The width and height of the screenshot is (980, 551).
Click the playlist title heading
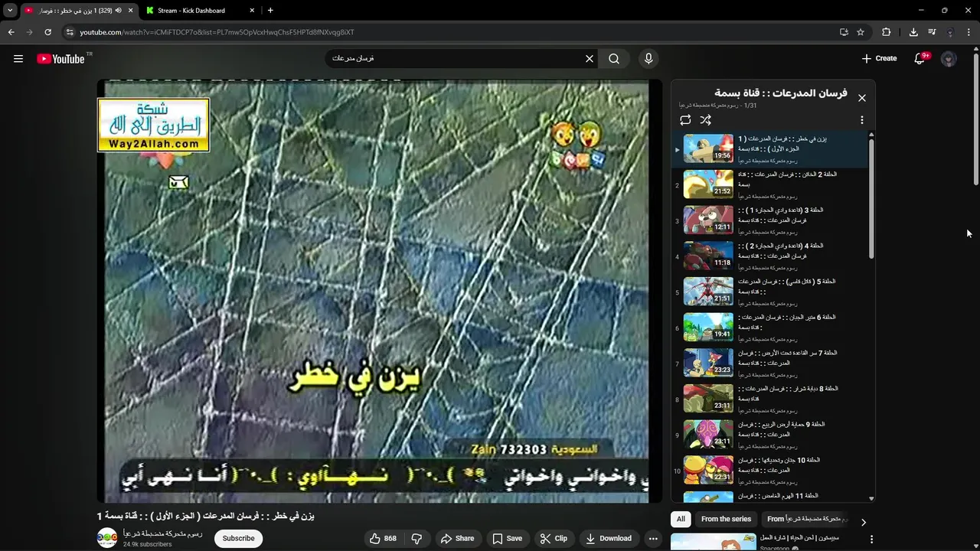click(x=781, y=93)
